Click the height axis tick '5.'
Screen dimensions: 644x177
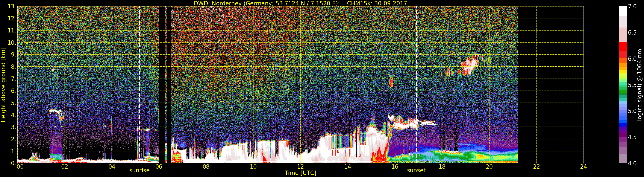click(x=14, y=103)
